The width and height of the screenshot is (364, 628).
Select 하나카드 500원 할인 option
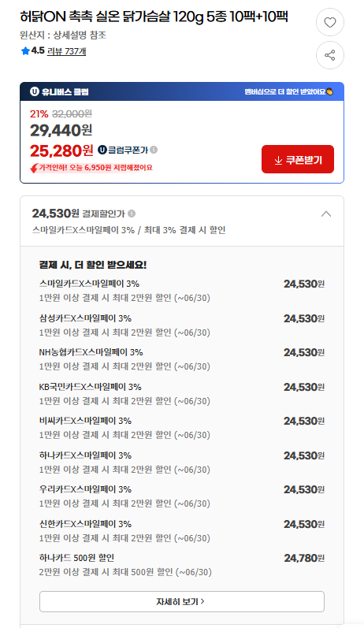(x=182, y=565)
